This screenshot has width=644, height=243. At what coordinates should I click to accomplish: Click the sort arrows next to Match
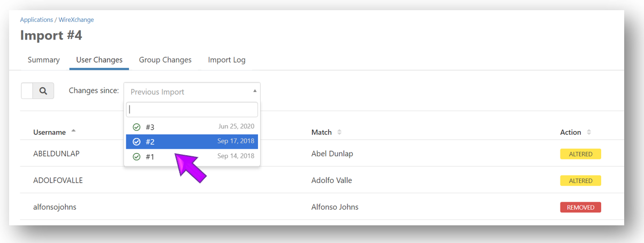[x=339, y=132]
